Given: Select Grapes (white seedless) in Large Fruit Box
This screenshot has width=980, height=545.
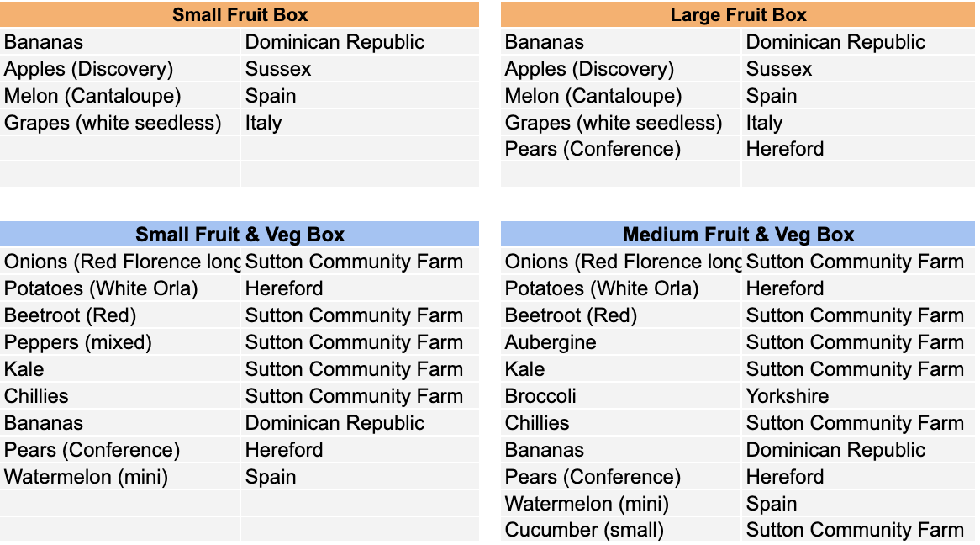Looking at the screenshot, I should [621, 123].
